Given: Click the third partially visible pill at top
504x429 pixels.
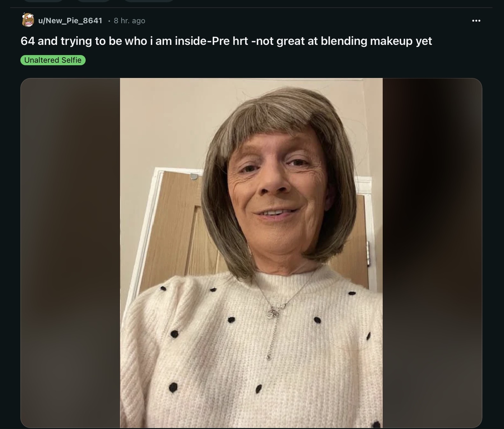Looking at the screenshot, I should point(149,1).
